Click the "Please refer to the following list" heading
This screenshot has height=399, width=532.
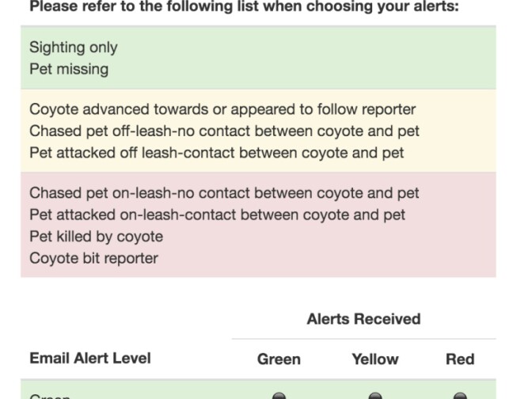244,7
